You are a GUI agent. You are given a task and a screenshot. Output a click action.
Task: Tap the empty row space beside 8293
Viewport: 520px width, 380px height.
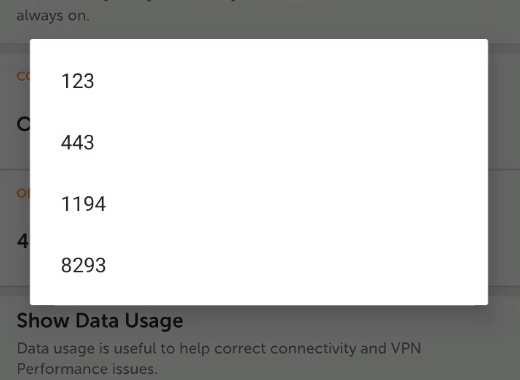click(295, 265)
